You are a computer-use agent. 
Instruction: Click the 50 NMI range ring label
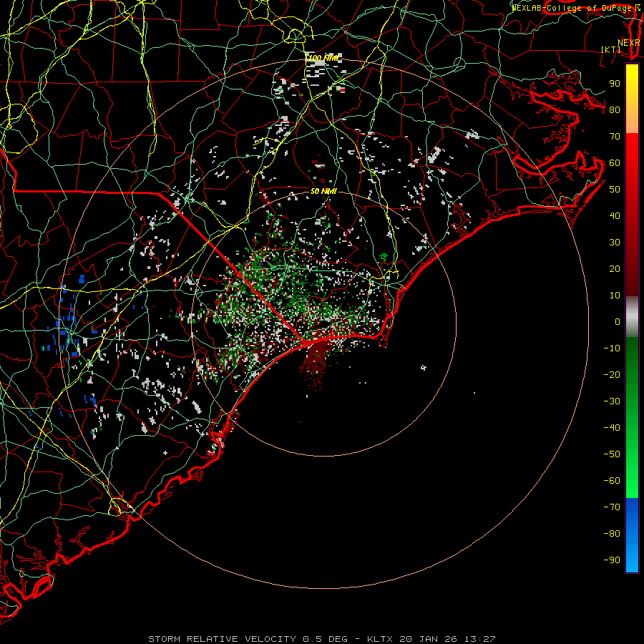pyautogui.click(x=323, y=191)
